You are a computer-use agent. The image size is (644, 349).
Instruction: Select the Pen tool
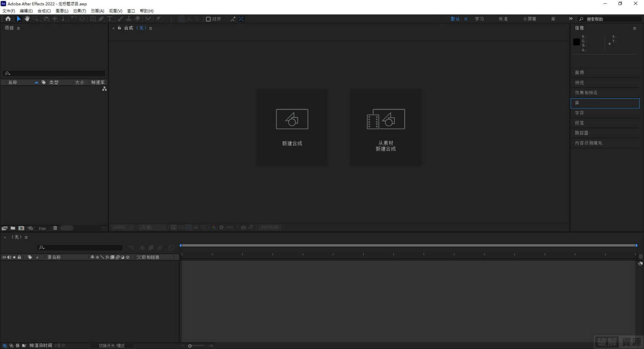[101, 19]
